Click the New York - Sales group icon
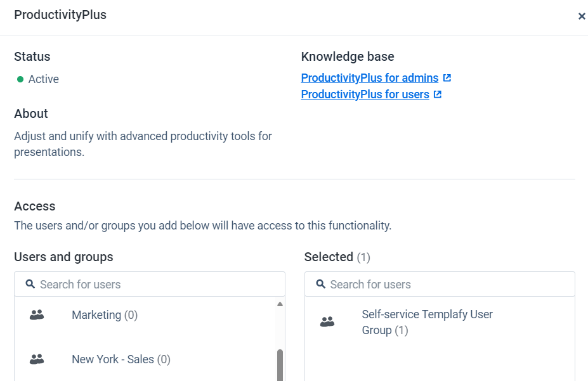Screen dimensions: 588x381 (x=37, y=359)
